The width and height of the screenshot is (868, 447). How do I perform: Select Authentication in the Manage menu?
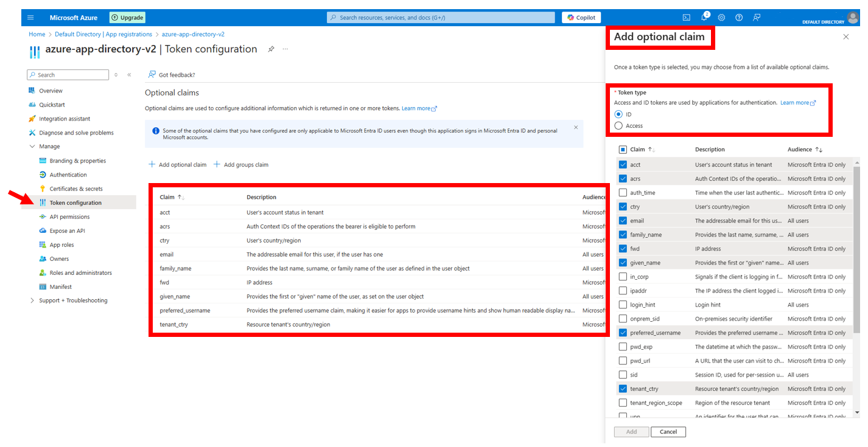click(x=67, y=174)
